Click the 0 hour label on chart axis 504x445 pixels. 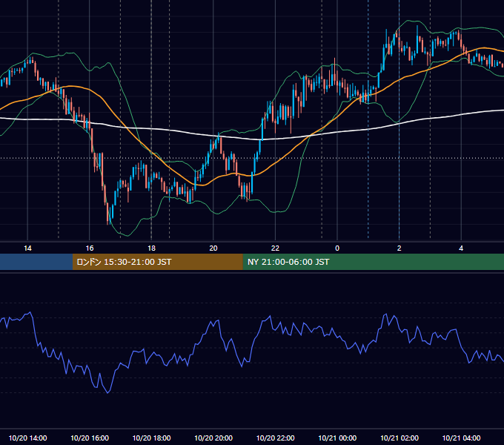pos(337,248)
